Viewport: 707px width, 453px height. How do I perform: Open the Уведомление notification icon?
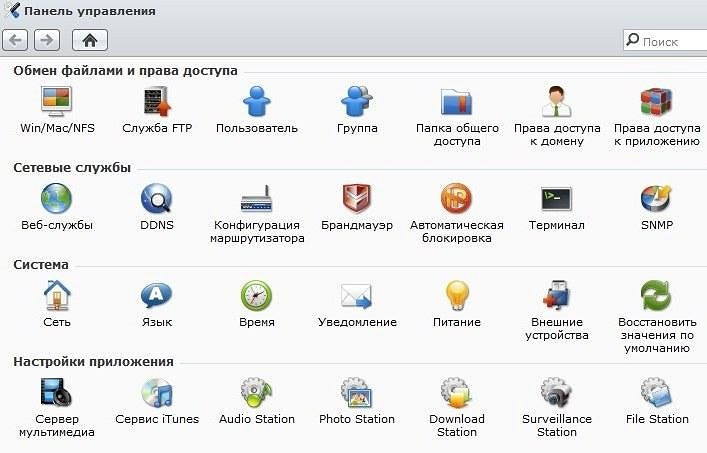(357, 296)
